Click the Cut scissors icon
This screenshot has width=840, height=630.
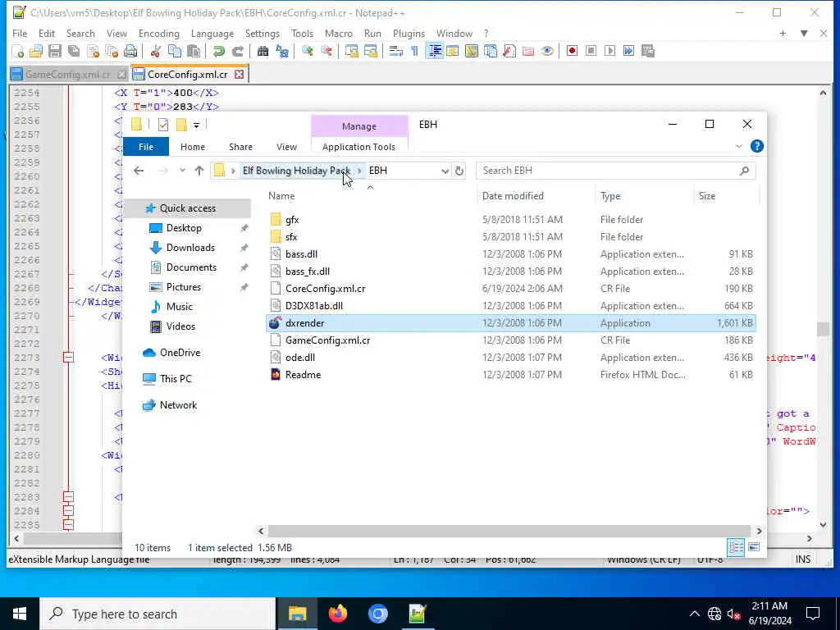tap(155, 52)
